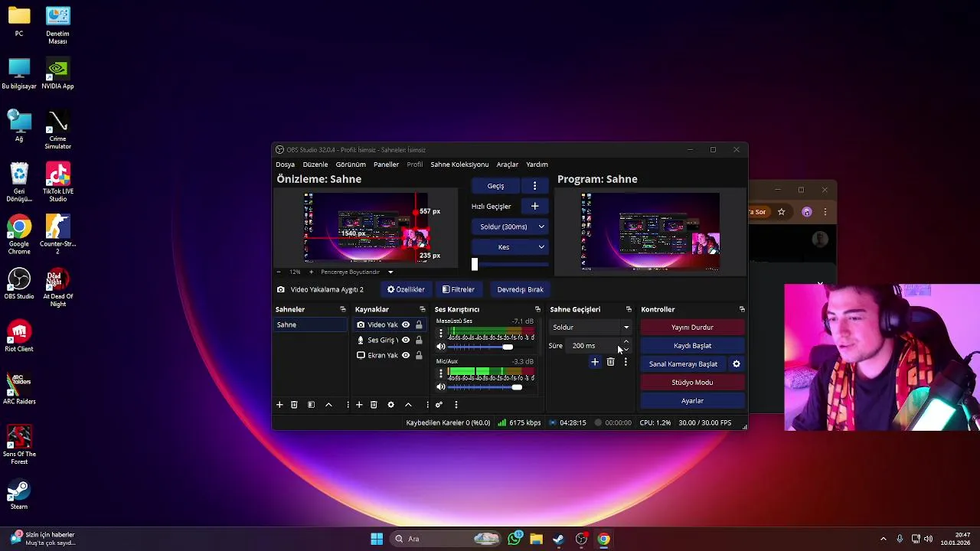Select the Sahne scene in scenes list
Image resolution: width=980 pixels, height=551 pixels.
point(311,324)
